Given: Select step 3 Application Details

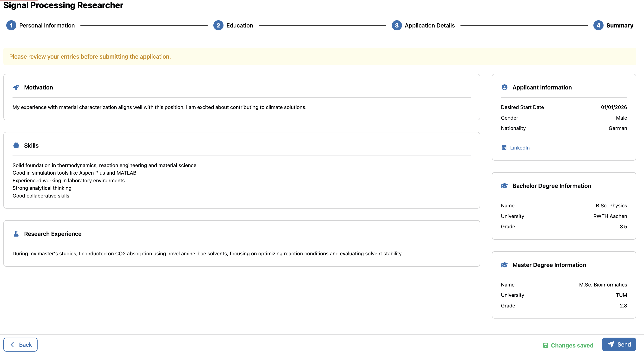Looking at the screenshot, I should point(397,25).
